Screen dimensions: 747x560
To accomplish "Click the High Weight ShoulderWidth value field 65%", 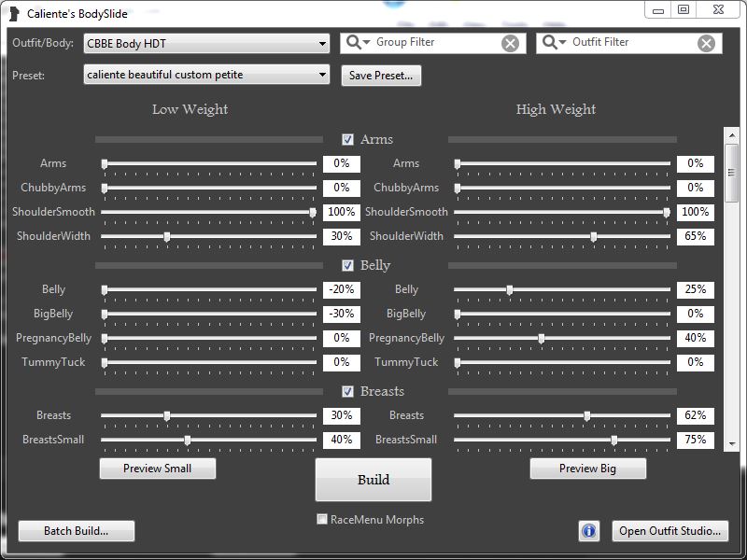I will tap(696, 236).
